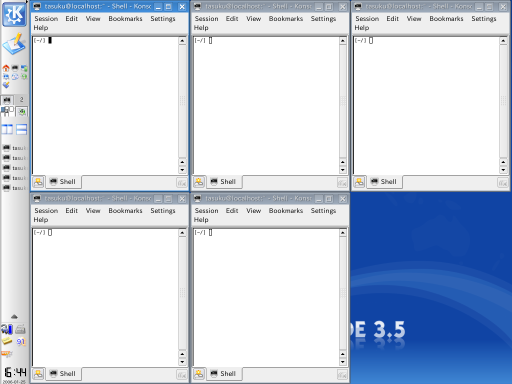Click the orange network tray icon
512x384 pixels.
[7, 354]
